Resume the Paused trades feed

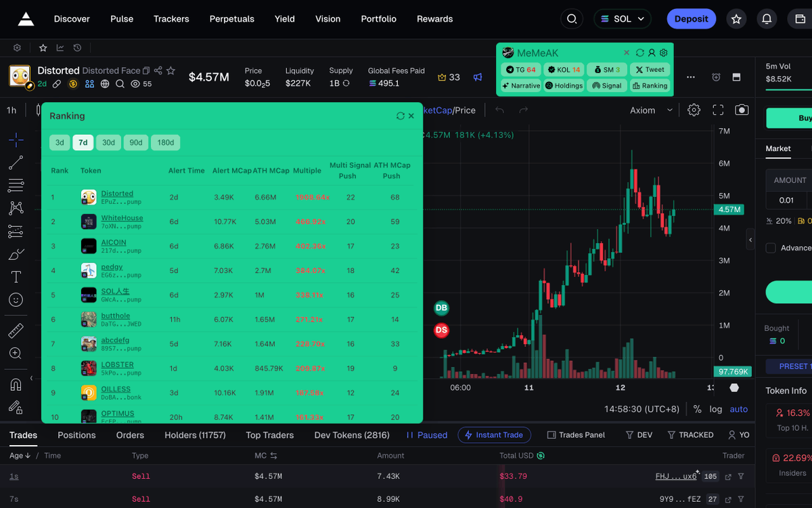[x=426, y=435]
